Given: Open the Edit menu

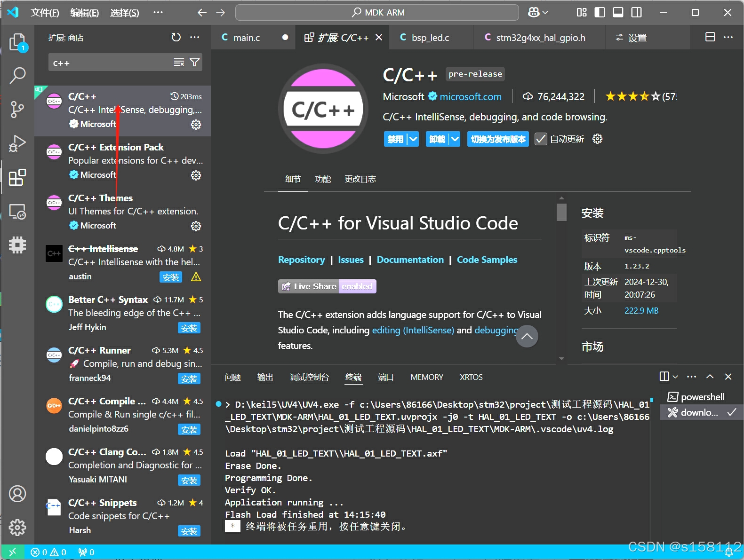Looking at the screenshot, I should (x=84, y=13).
